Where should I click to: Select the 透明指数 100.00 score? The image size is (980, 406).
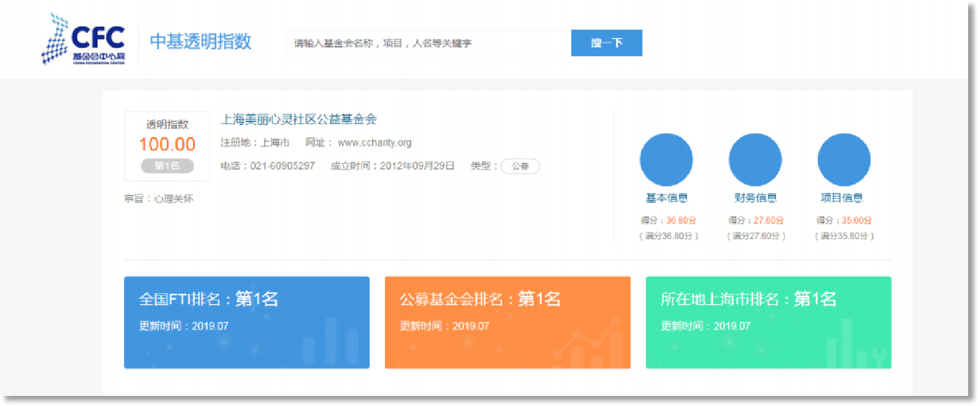tap(167, 144)
